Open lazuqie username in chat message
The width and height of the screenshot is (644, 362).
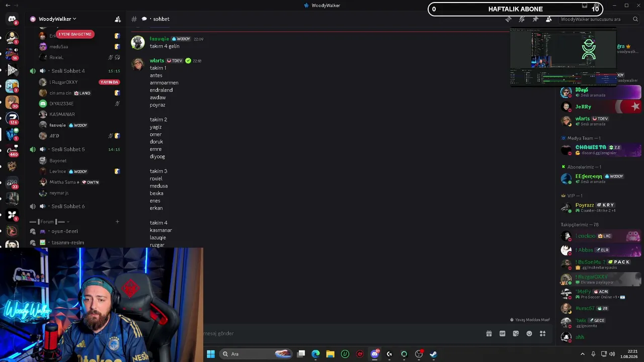tap(159, 39)
